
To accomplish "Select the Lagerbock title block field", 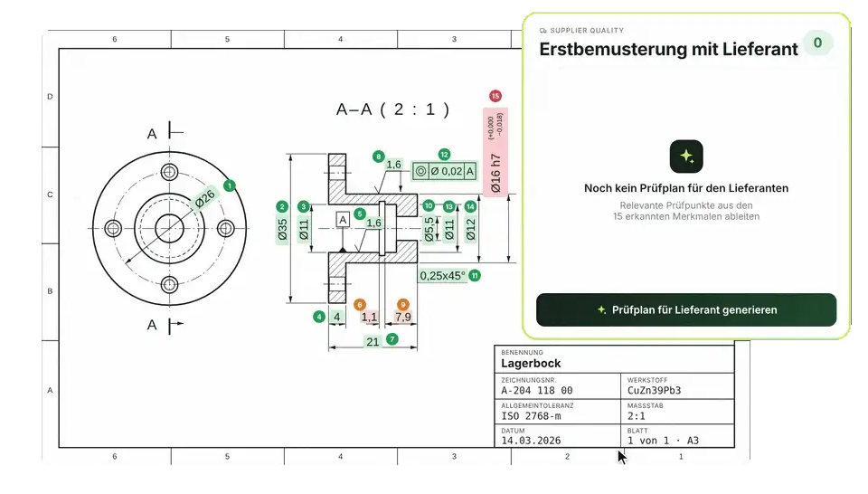I will tap(615, 359).
